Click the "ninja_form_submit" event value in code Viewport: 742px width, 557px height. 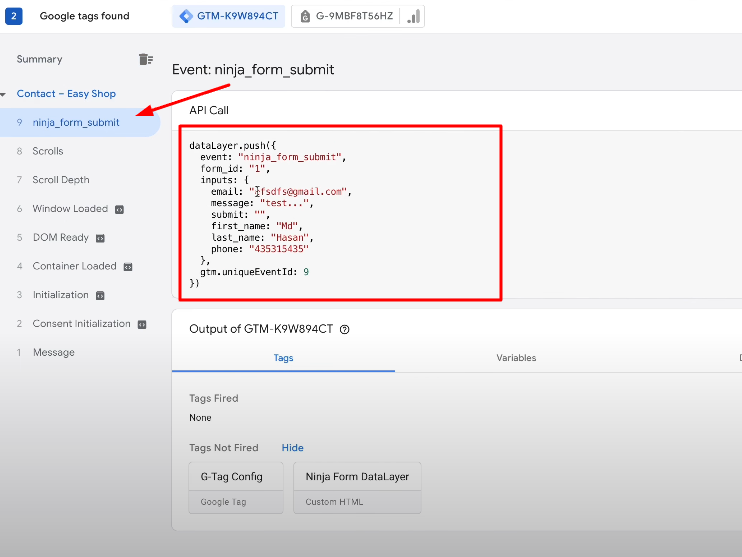(290, 157)
